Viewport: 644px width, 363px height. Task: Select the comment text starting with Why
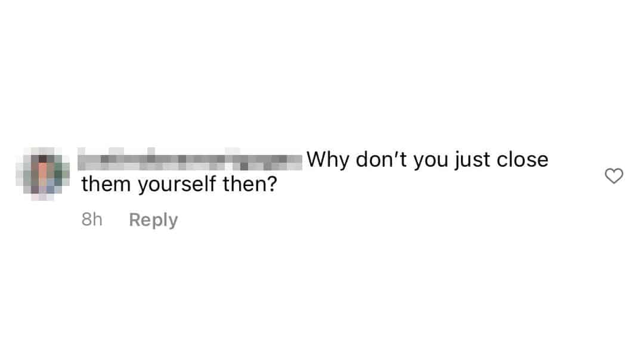315,172
